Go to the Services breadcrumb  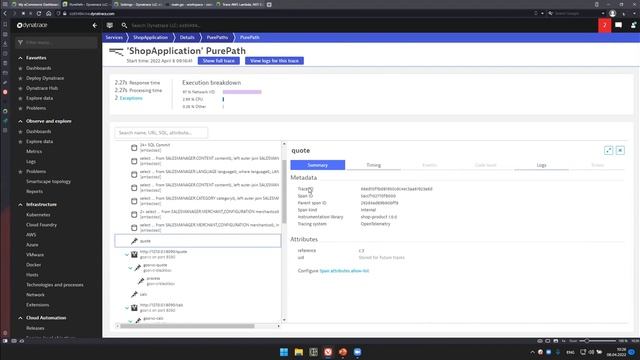pyautogui.click(x=114, y=37)
